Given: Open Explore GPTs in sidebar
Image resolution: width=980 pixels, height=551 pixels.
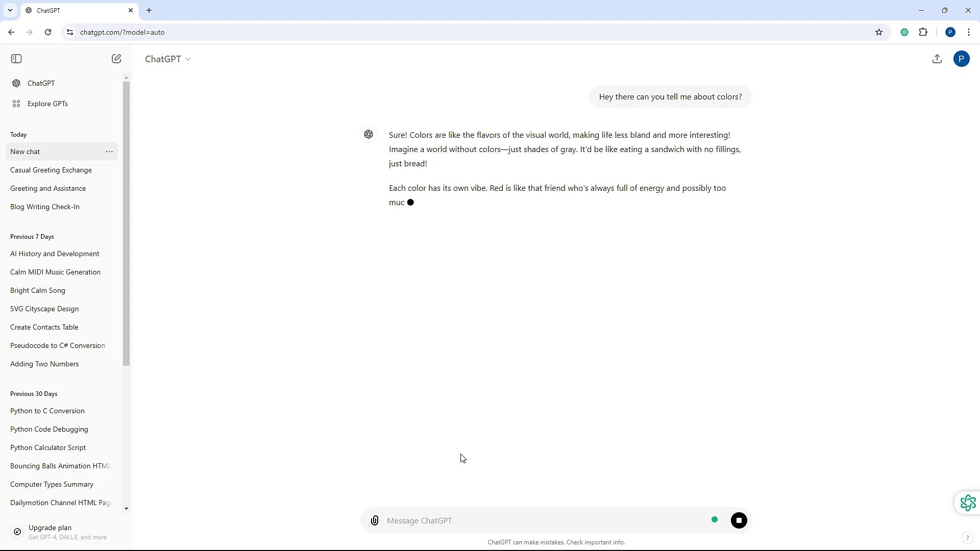Looking at the screenshot, I should tap(47, 104).
